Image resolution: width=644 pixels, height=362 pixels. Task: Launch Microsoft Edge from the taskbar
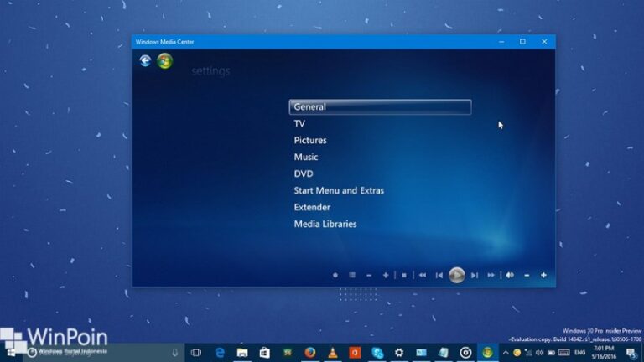221,353
